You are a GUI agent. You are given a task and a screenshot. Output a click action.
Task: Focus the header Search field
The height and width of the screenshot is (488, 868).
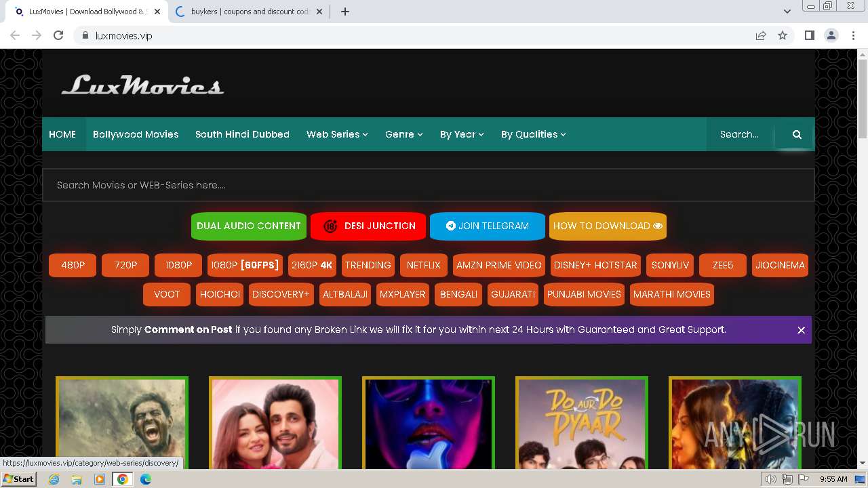tap(740, 134)
